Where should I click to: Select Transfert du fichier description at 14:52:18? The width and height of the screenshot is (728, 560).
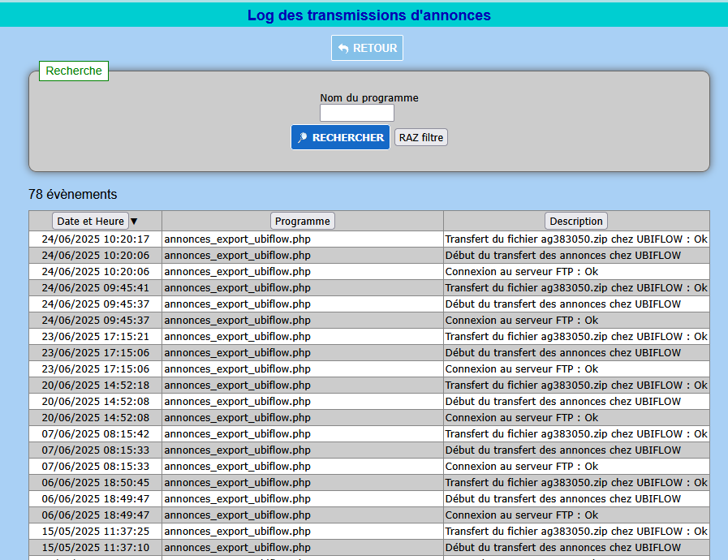click(x=576, y=386)
